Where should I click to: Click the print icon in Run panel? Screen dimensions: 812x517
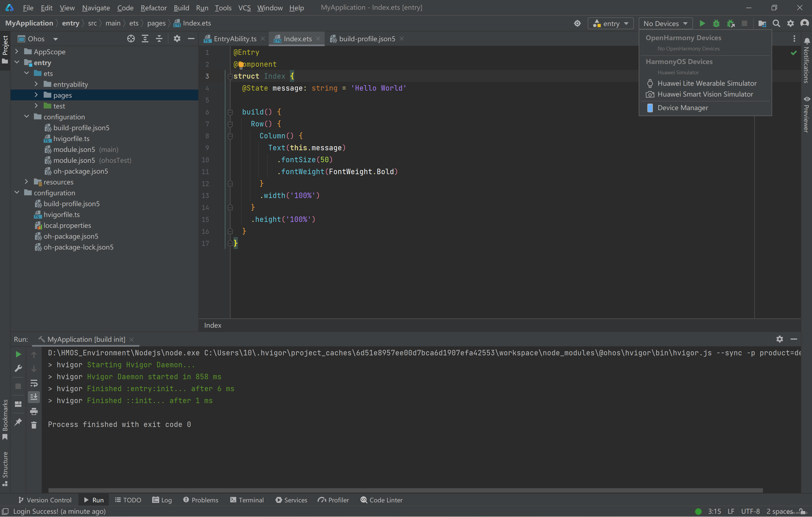point(34,411)
